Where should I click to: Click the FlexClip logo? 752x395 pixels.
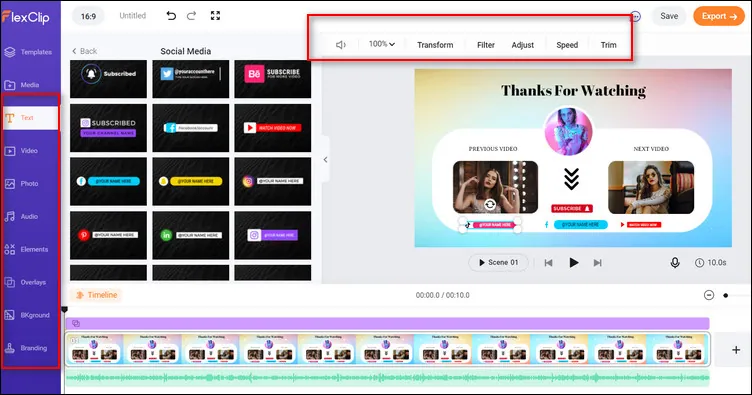pyautogui.click(x=26, y=17)
